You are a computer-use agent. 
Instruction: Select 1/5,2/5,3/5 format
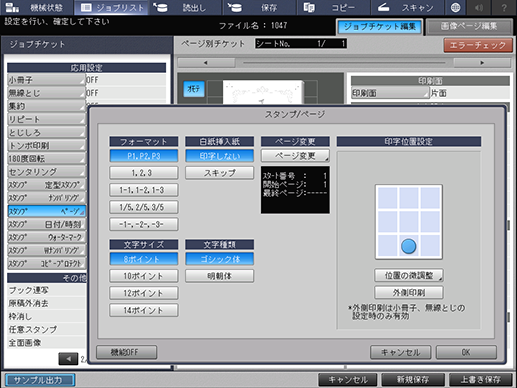pos(144,207)
